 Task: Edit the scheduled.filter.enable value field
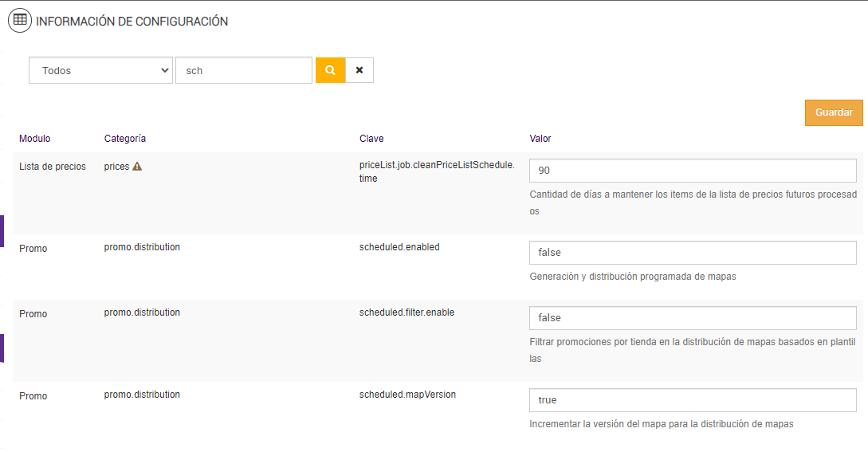693,318
